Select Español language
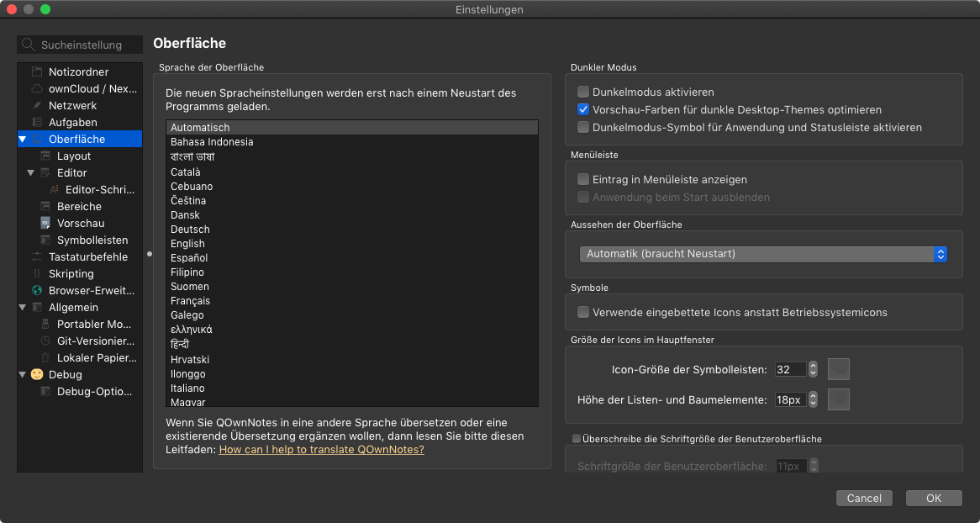 (352, 258)
